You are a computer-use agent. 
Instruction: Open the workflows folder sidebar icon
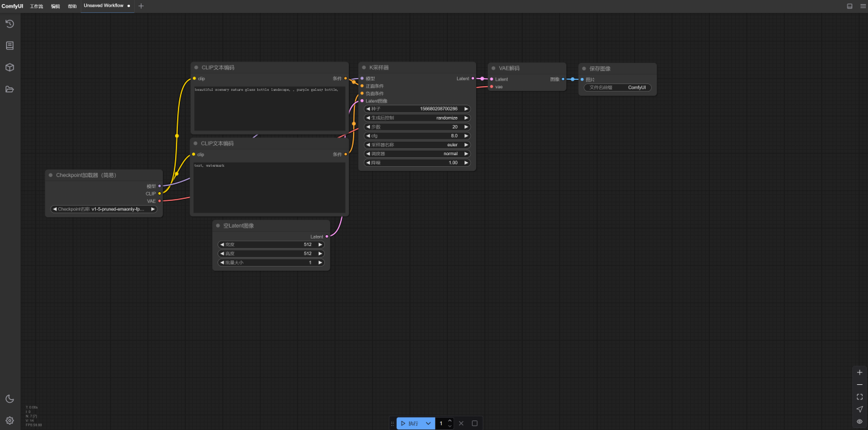point(10,90)
